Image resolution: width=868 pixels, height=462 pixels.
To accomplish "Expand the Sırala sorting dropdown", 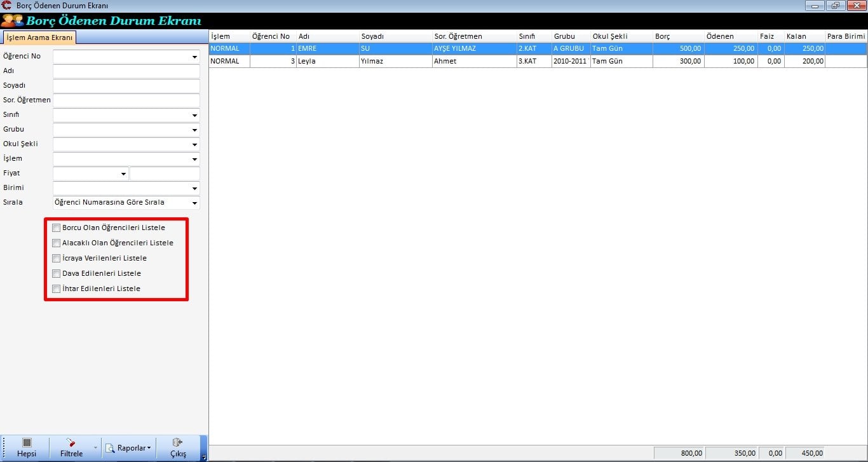I will (x=194, y=203).
